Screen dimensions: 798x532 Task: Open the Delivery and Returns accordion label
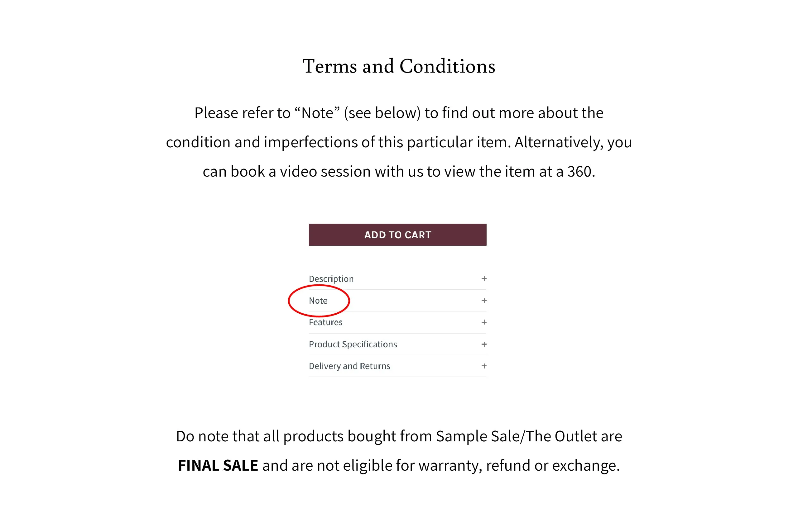(x=349, y=366)
